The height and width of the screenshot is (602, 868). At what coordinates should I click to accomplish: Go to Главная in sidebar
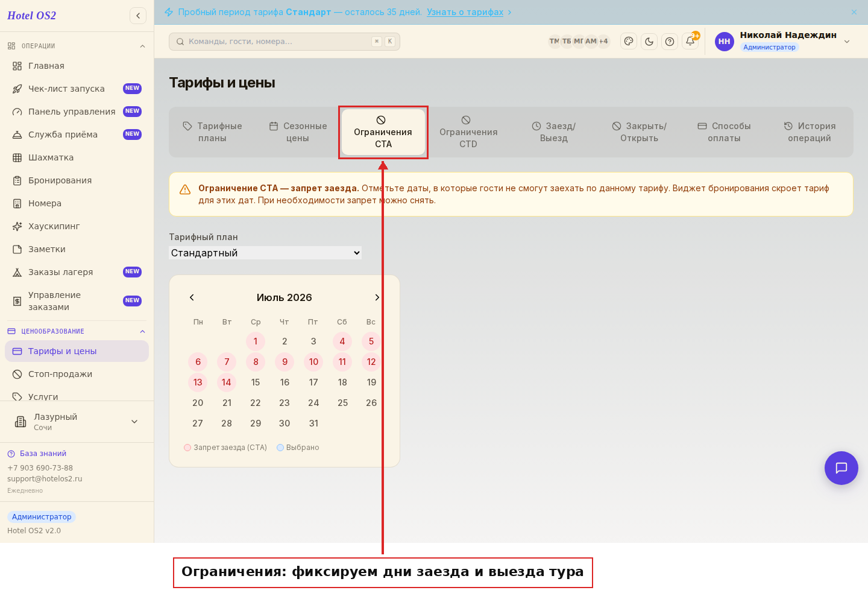coord(77,66)
